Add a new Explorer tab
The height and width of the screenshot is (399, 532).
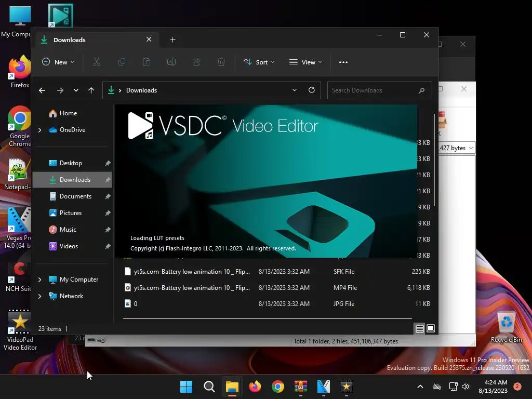coord(172,39)
